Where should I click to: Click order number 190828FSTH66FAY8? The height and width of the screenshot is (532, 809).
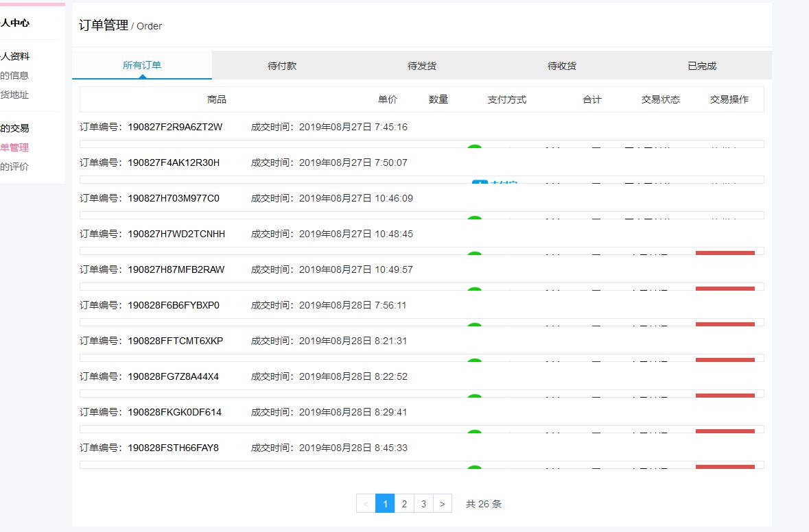tap(174, 448)
